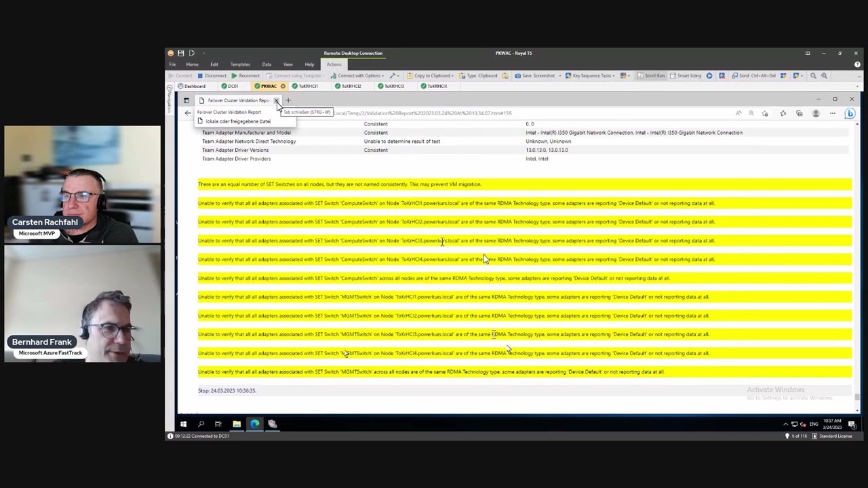Image resolution: width=868 pixels, height=488 pixels.
Task: Open Edge tab actions menu icon
Action: click(x=186, y=100)
